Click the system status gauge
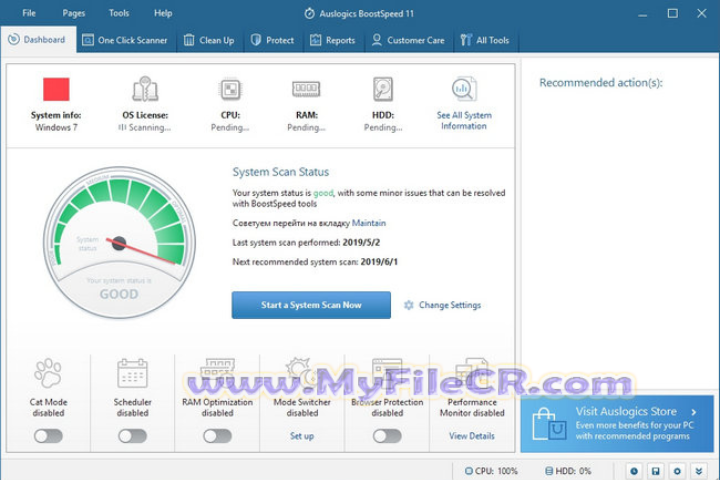Viewport: 720px width, 480px height. coord(119,243)
